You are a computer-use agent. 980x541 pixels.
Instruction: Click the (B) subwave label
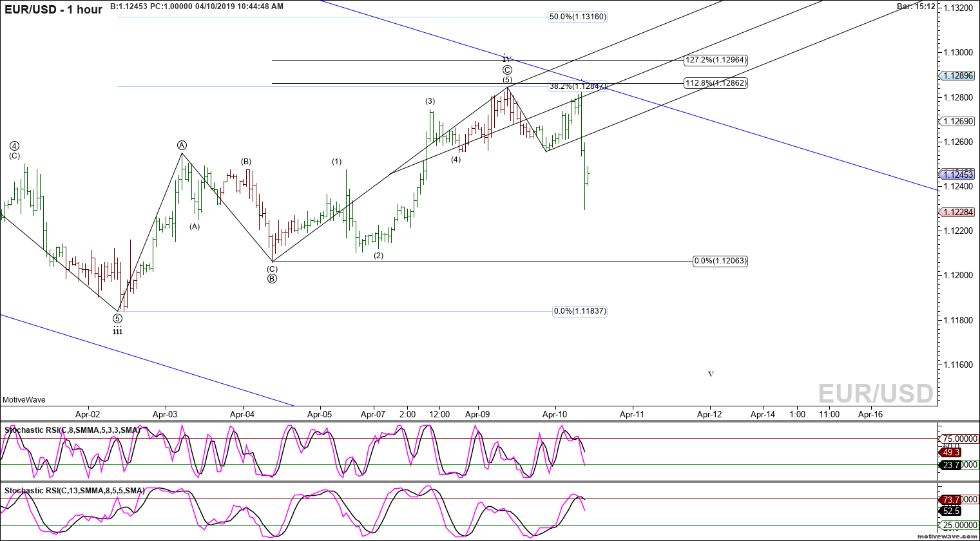(246, 162)
